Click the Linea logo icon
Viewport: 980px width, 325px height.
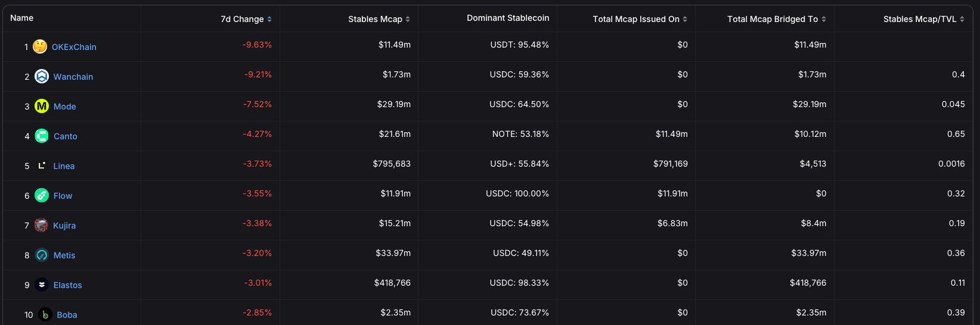point(42,165)
